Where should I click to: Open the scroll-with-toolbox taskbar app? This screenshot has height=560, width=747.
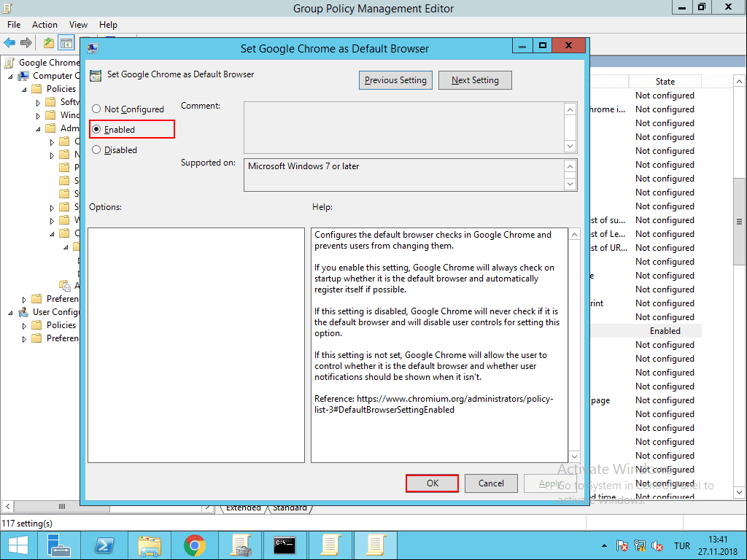tap(241, 545)
